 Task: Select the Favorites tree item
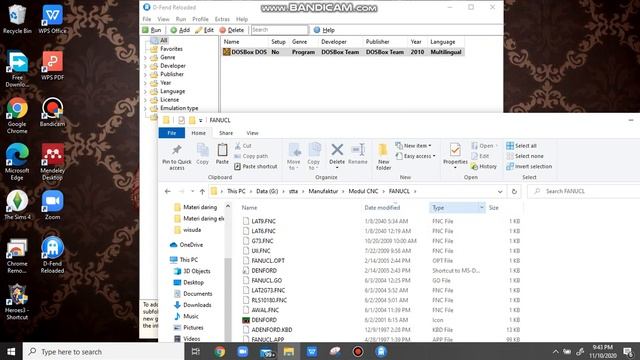171,49
